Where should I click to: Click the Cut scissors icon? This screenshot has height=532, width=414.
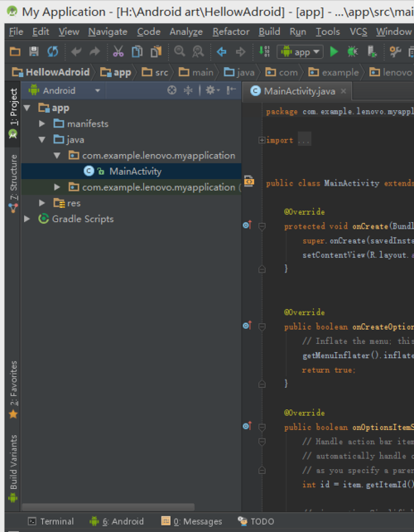(118, 51)
